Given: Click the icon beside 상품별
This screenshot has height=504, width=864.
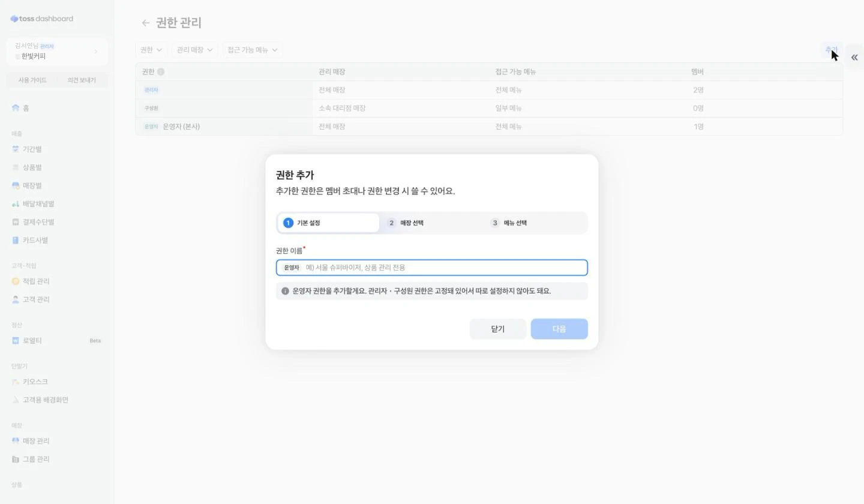Looking at the screenshot, I should [16, 167].
